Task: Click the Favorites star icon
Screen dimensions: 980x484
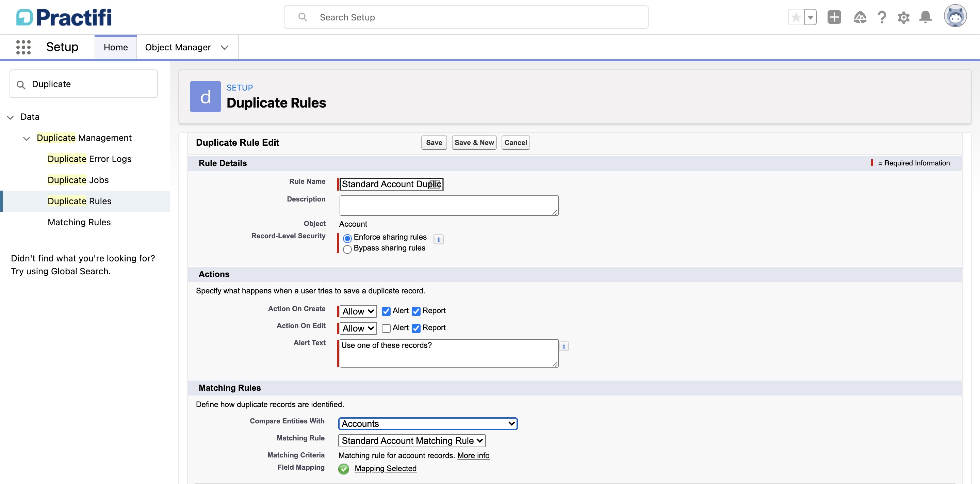Action: 796,17
